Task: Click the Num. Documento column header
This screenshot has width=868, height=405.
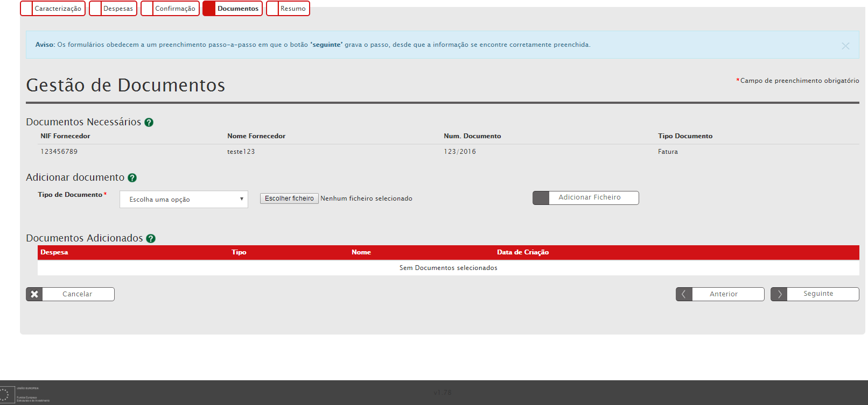Action: point(472,136)
